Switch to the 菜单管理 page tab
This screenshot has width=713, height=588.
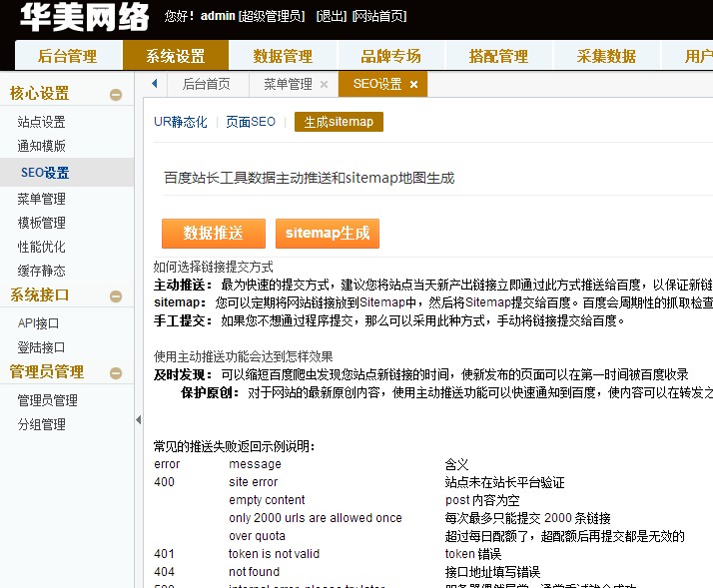pyautogui.click(x=288, y=84)
